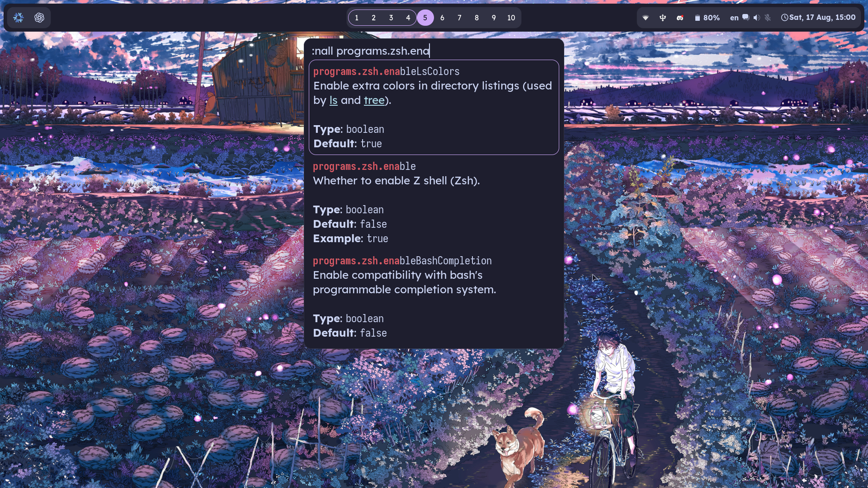The image size is (868, 488).
Task: Focus the launcher search input field
Action: [434, 51]
